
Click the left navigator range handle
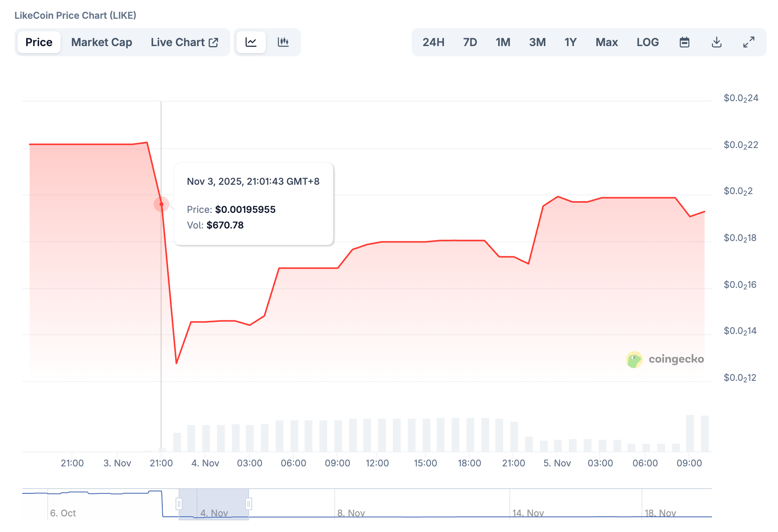(179, 504)
